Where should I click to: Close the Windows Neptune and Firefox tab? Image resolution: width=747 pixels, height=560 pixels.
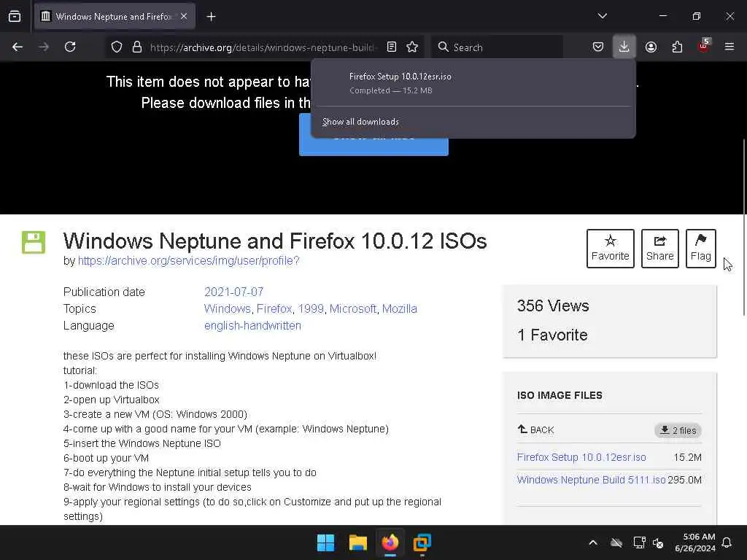click(184, 17)
